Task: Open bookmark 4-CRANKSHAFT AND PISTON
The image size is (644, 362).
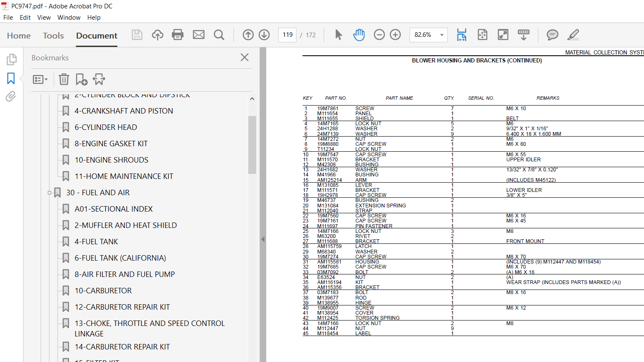Action: (124, 111)
